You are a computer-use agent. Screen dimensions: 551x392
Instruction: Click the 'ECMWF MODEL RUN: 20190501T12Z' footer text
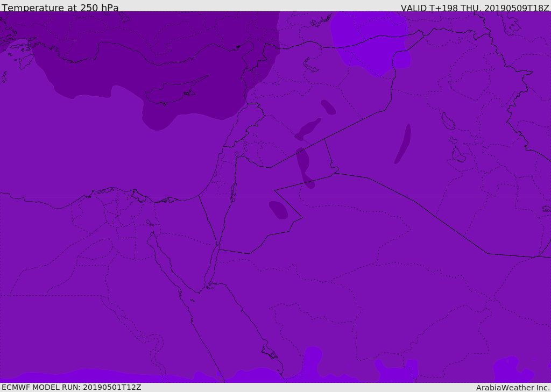coord(72,388)
